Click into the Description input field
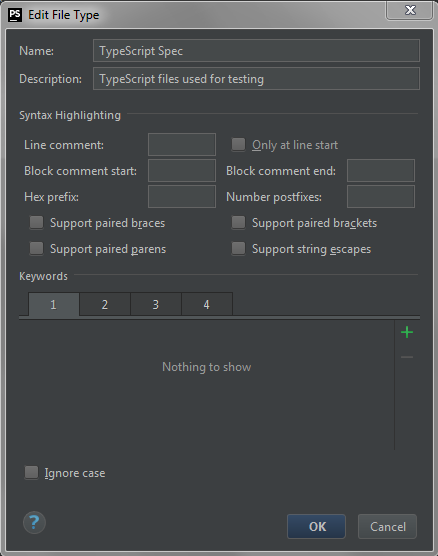The height and width of the screenshot is (556, 438). coord(256,78)
